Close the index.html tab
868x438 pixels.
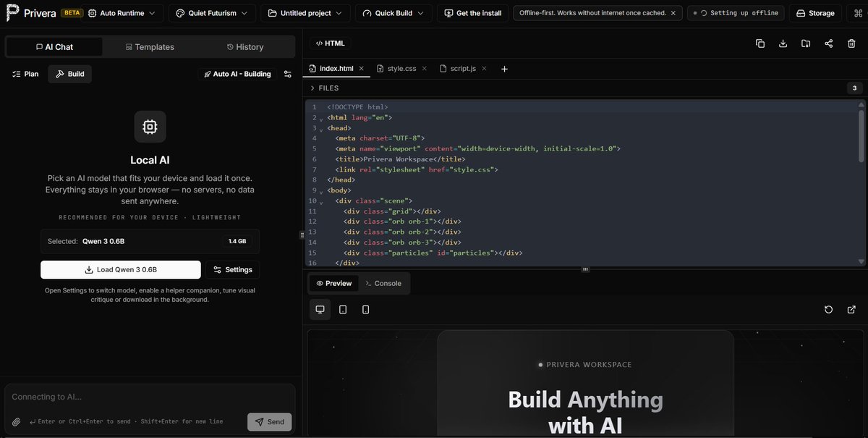pyautogui.click(x=362, y=69)
